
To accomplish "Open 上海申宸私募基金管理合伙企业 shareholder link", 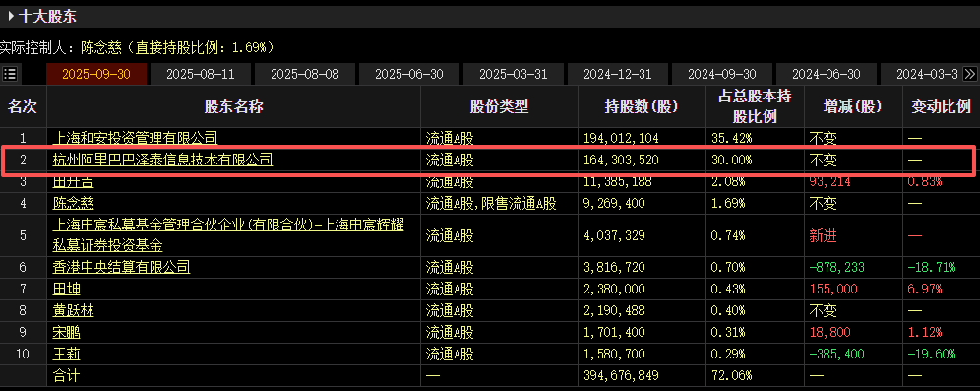I will [x=228, y=235].
